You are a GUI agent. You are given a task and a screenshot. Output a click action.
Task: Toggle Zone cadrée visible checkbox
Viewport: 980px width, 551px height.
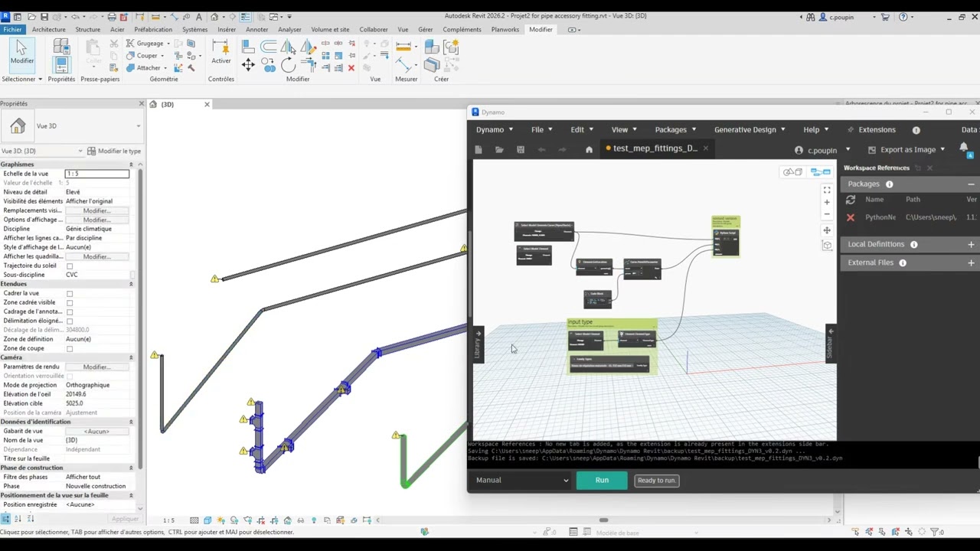click(x=70, y=302)
